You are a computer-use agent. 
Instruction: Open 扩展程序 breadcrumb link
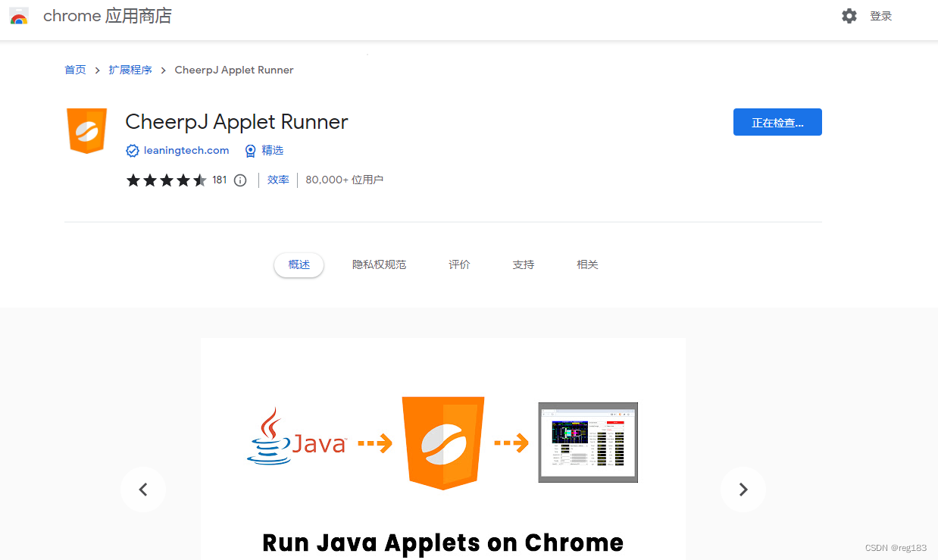coord(130,70)
